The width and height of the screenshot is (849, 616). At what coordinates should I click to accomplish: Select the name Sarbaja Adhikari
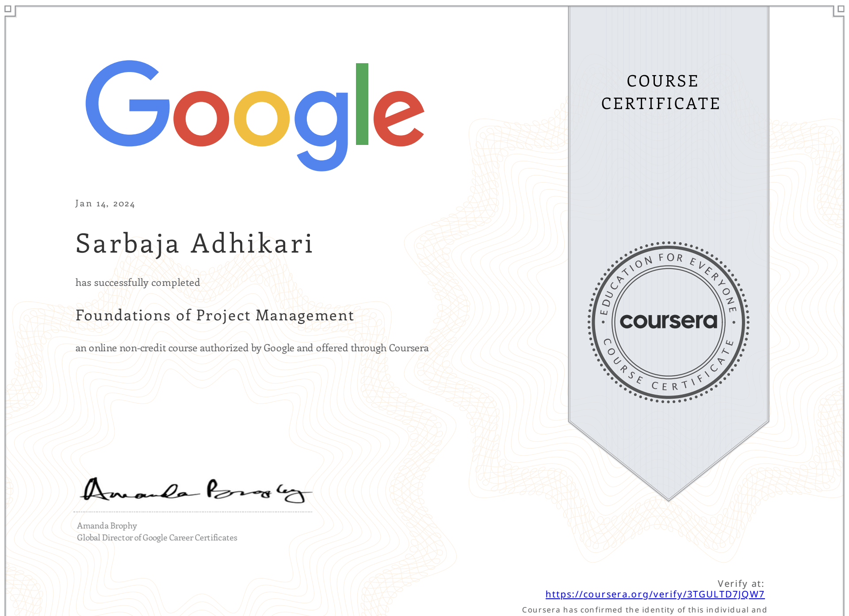194,243
